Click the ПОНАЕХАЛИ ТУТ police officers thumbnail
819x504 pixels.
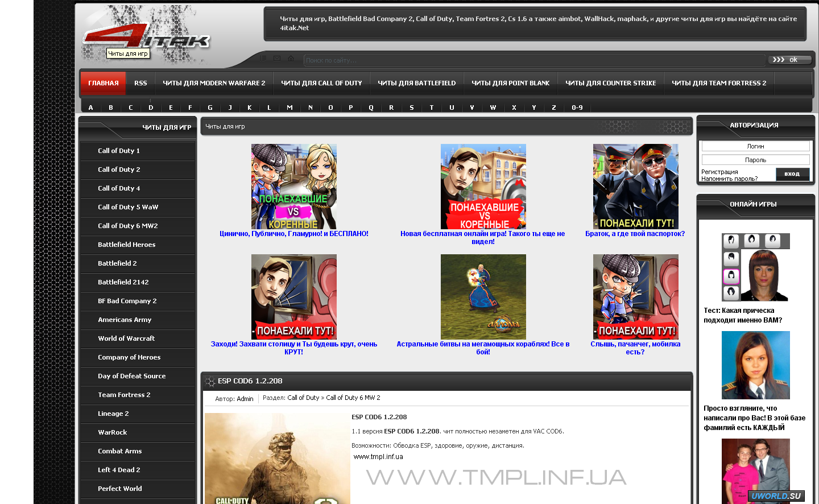(635, 187)
